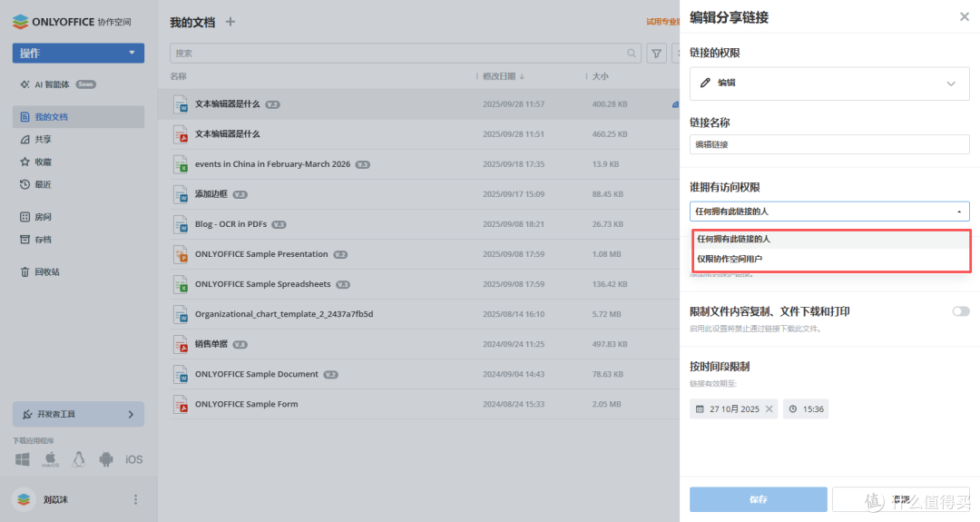
Task: Select 我的文档 in the sidebar
Action: pyautogui.click(x=78, y=117)
